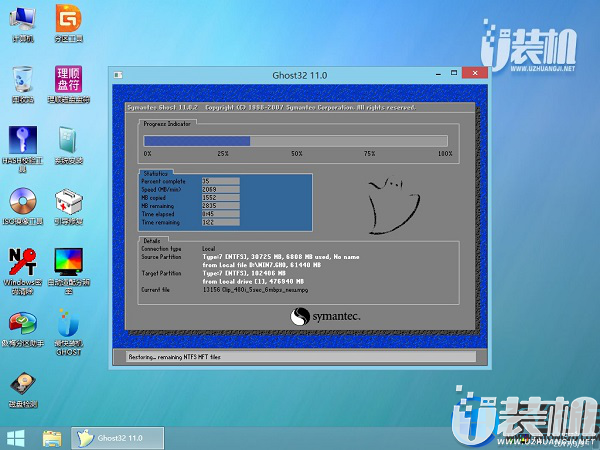Screen dimensions: 600x450
Task: Click the Details group label
Action: coord(152,241)
